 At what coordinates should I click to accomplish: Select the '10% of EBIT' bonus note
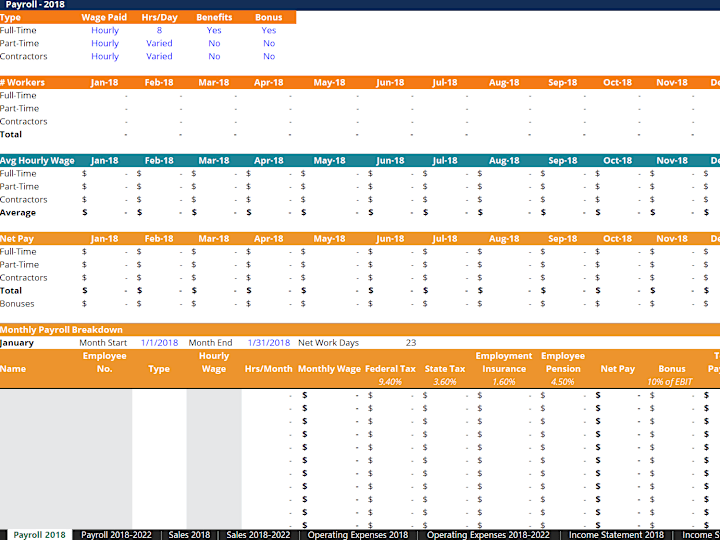pos(669,382)
